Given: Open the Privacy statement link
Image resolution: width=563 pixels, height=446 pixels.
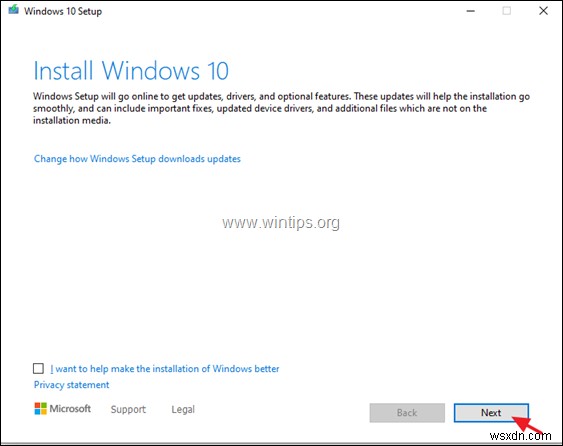Looking at the screenshot, I should 71,385.
